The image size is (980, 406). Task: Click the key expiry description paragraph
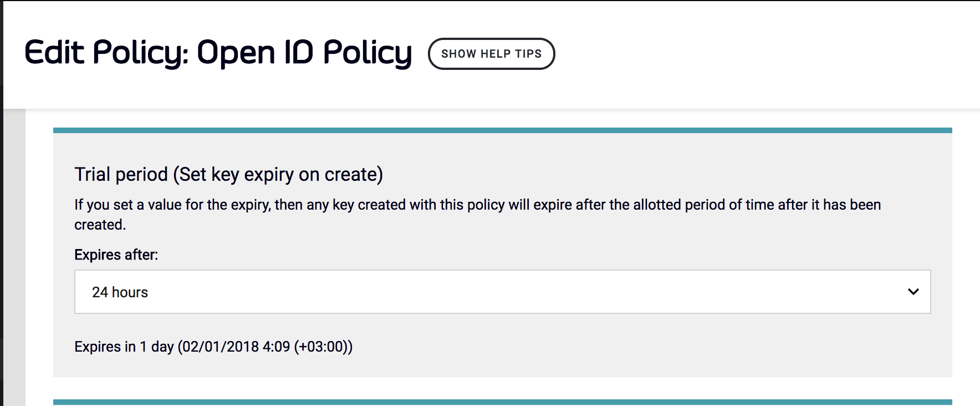(x=477, y=205)
